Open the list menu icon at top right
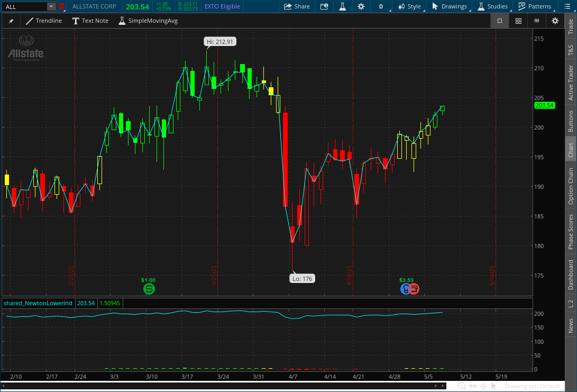 click(567, 6)
